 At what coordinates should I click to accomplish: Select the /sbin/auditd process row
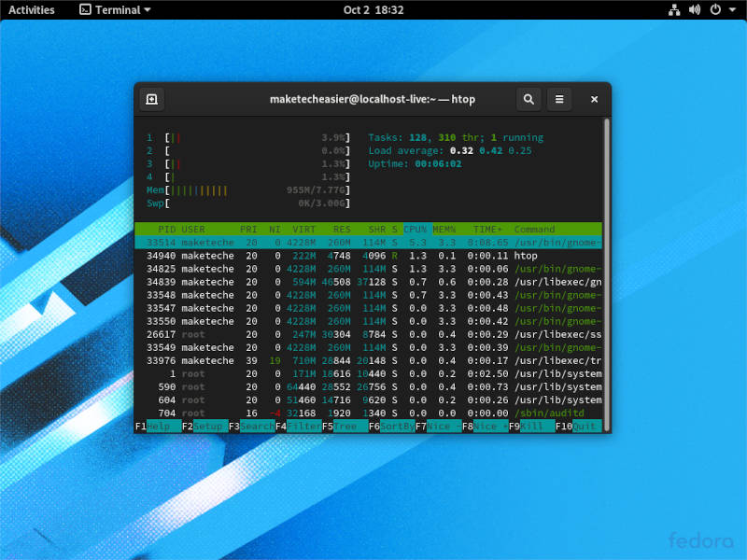pos(373,413)
